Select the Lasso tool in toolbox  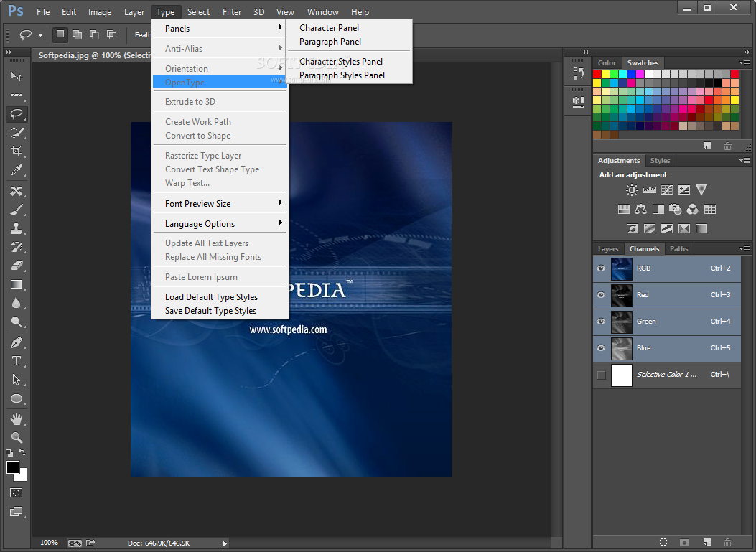click(x=17, y=114)
